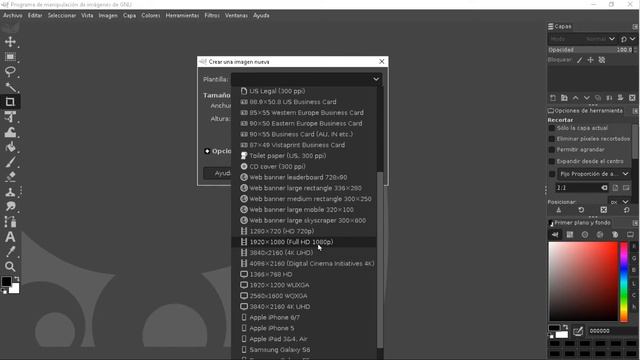This screenshot has height=360, width=640.
Task: Clear the 2:1 aspect ratio field
Action: coord(604,188)
